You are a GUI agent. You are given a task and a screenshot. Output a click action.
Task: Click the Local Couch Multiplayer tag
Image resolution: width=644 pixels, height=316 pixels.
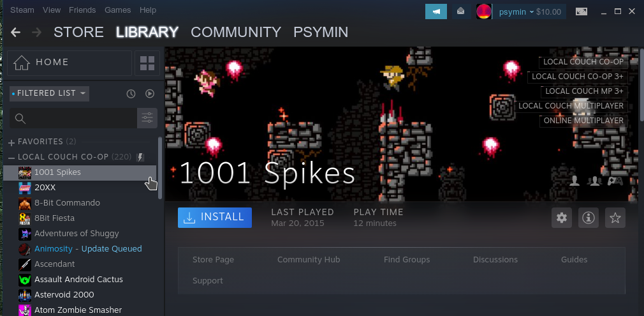tap(571, 106)
